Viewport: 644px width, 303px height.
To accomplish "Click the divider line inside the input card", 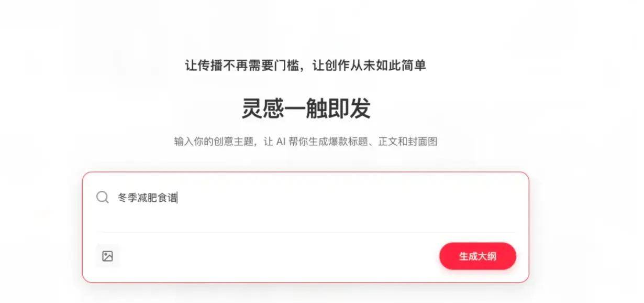I will [306, 232].
